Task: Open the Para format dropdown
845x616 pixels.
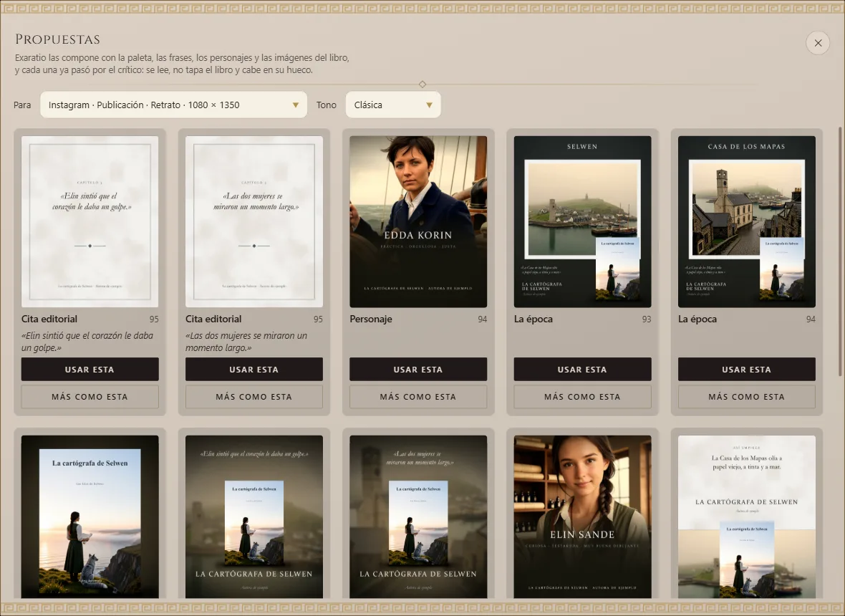Action: tap(173, 105)
